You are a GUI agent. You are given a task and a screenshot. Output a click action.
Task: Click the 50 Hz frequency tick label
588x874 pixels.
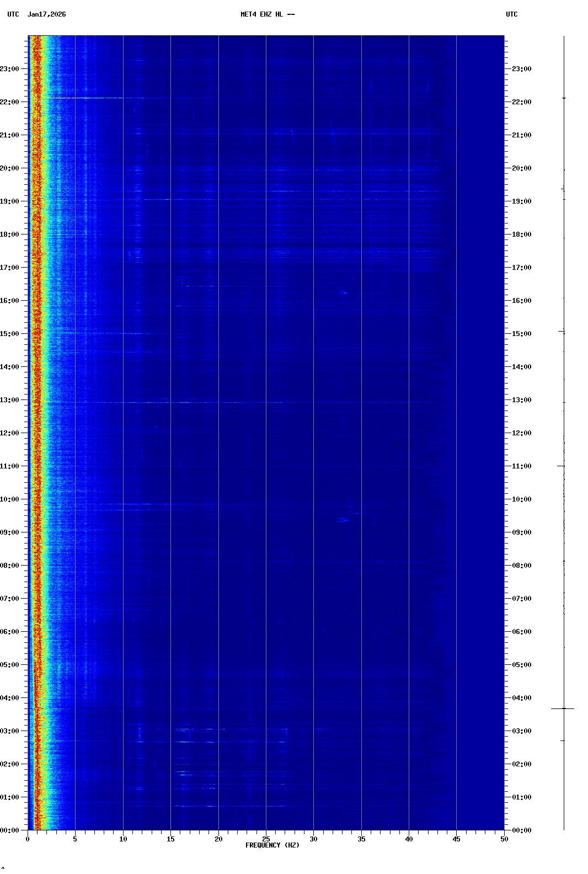tap(504, 839)
